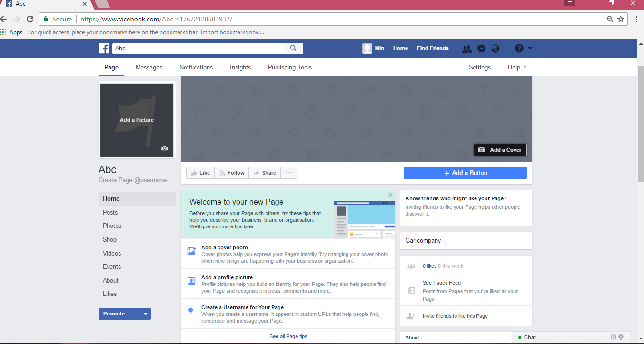Viewport: 644px width, 344px height.
Task: Open the Apps shortcut in bookmarks bar
Action: click(11, 32)
